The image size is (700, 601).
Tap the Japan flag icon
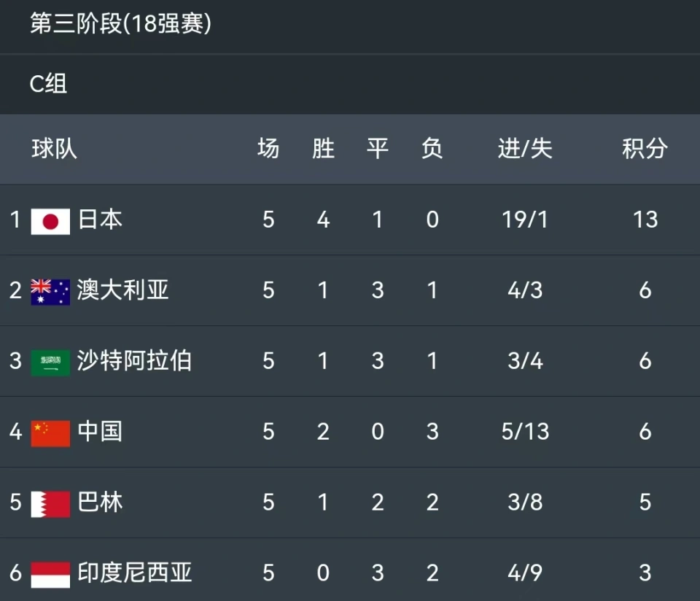pyautogui.click(x=50, y=222)
